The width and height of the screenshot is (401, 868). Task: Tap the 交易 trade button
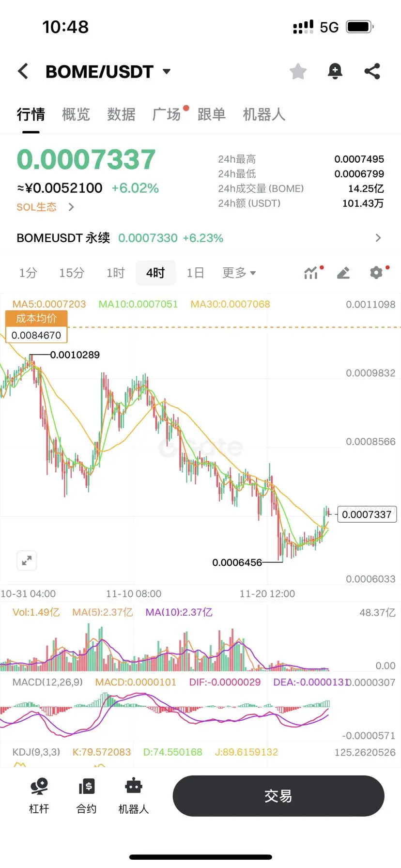pyautogui.click(x=278, y=796)
